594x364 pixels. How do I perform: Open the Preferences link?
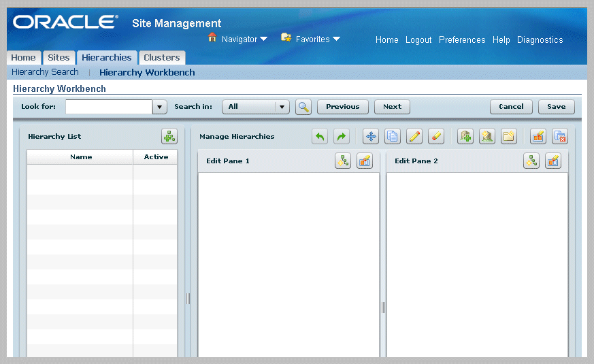coord(462,39)
